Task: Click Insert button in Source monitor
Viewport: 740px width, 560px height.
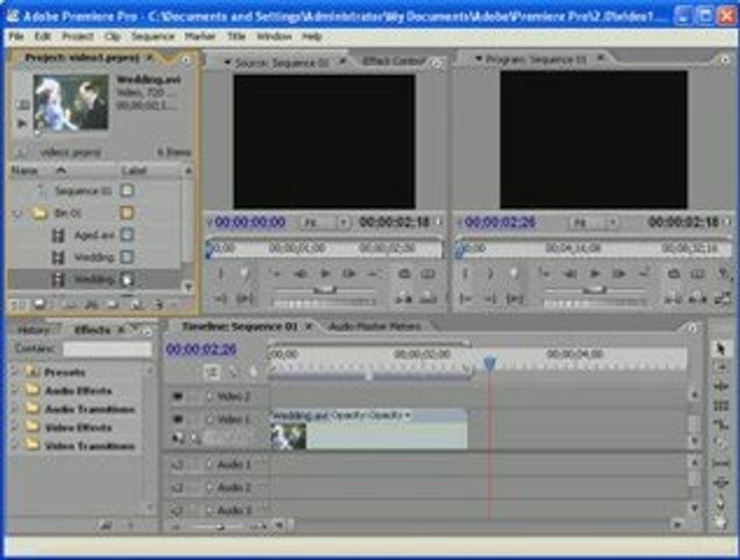Action: (x=404, y=298)
